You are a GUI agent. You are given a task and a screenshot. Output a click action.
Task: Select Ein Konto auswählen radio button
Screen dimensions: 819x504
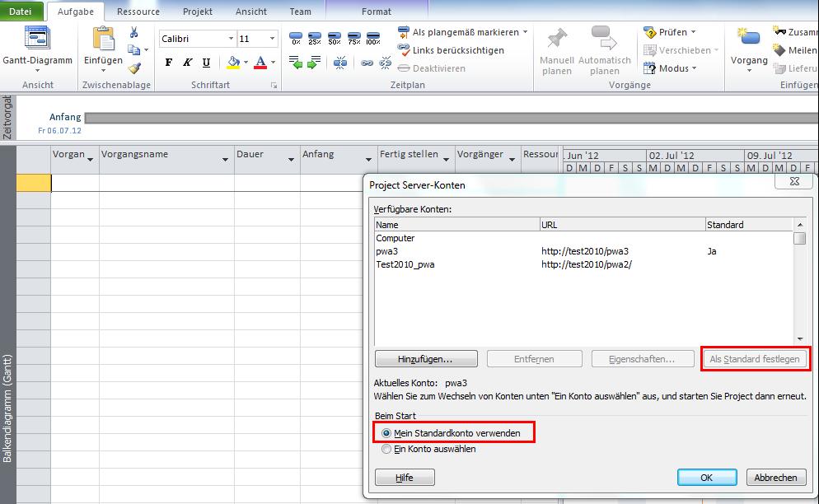pyautogui.click(x=386, y=449)
